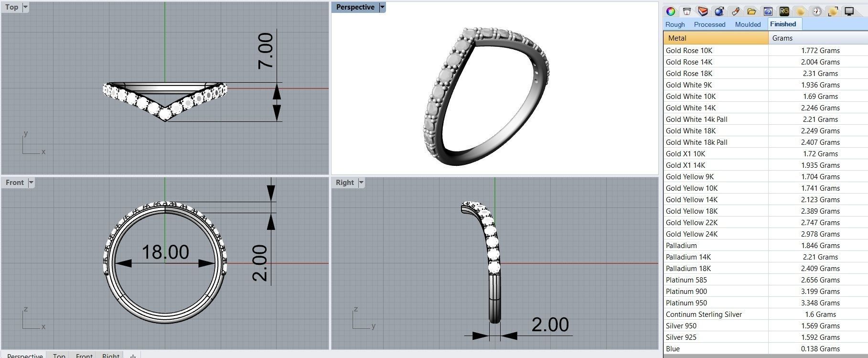Select the Gold White 9K row
The height and width of the screenshot is (358, 868).
click(765, 85)
